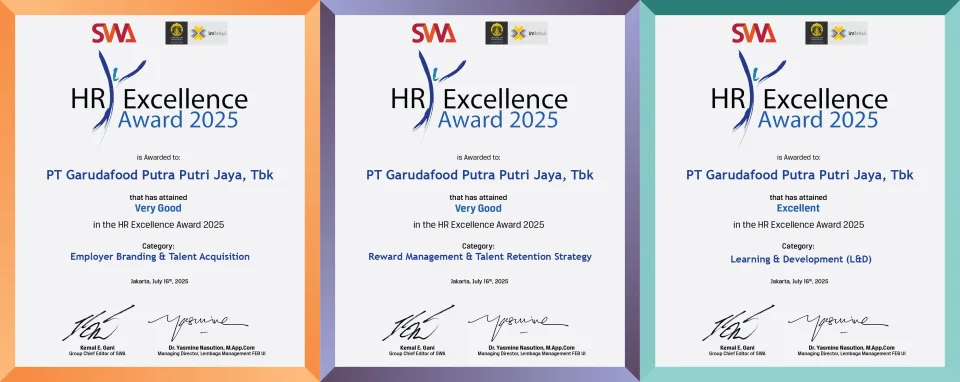The image size is (960, 382).
Task: Click Kemal E. Gani's signature on the orange certificate
Action: [x=98, y=323]
